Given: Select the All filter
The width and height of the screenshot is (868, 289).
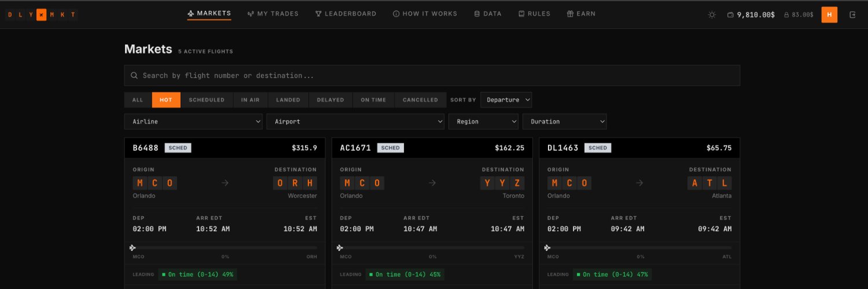Looking at the screenshot, I should pyautogui.click(x=138, y=100).
